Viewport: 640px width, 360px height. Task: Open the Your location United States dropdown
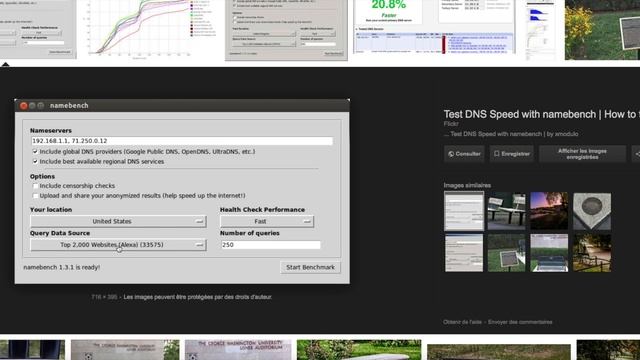[x=118, y=221]
